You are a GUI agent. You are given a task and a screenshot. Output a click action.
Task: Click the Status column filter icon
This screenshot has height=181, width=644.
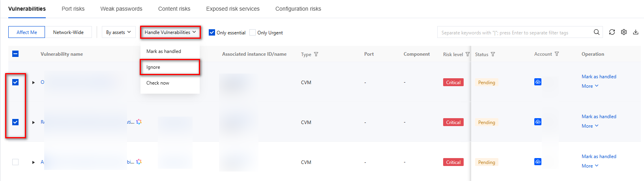pyautogui.click(x=493, y=54)
